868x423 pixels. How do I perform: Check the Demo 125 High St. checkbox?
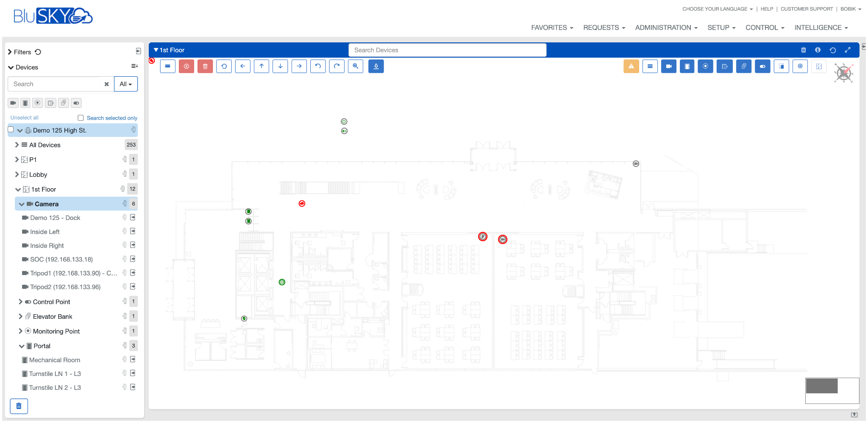tap(10, 129)
